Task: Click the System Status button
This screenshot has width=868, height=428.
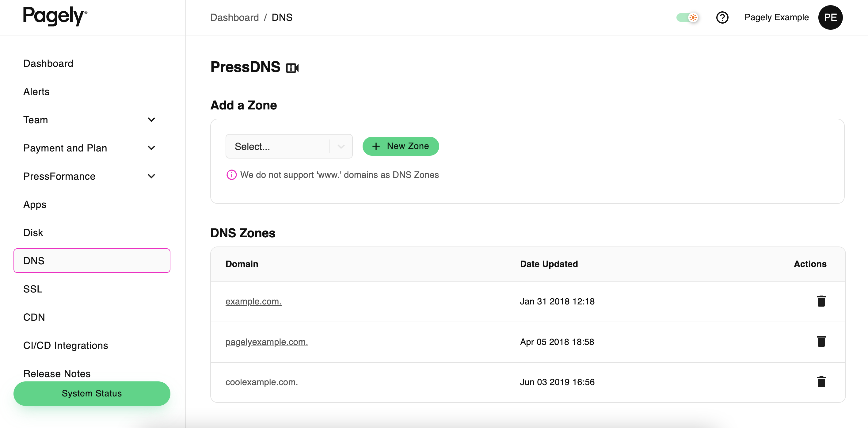Action: click(x=92, y=393)
